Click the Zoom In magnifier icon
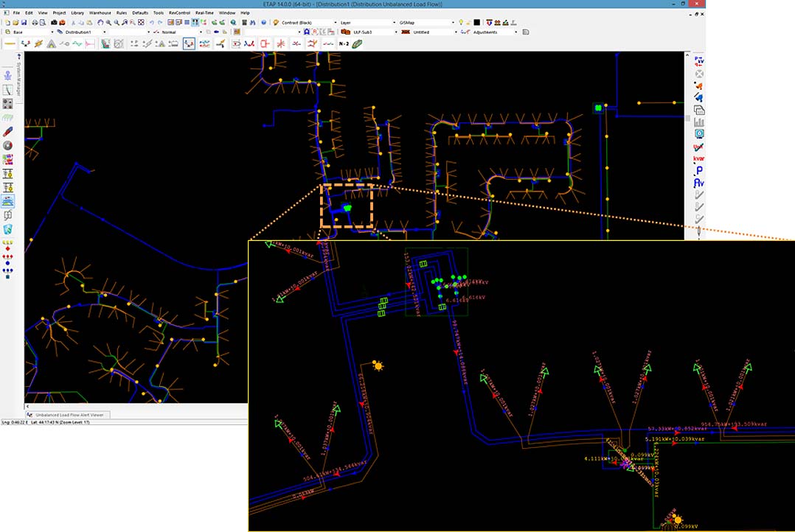Screen dimensions: 795x532 [109, 22]
